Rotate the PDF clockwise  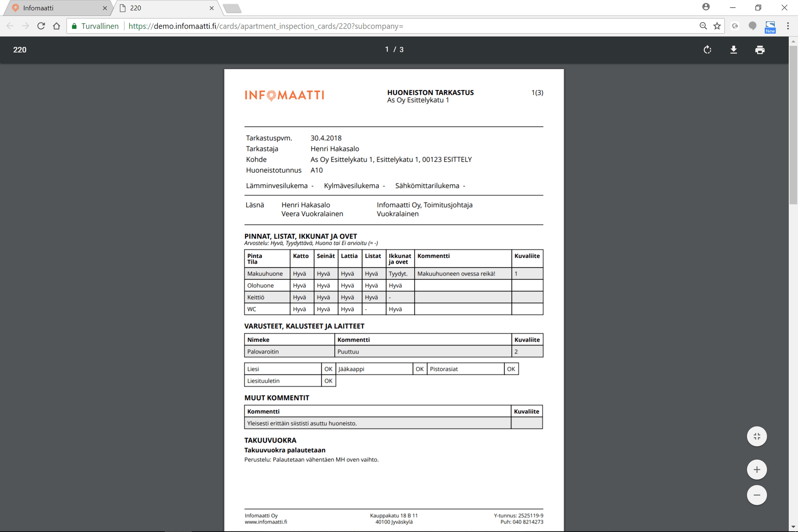click(x=707, y=50)
